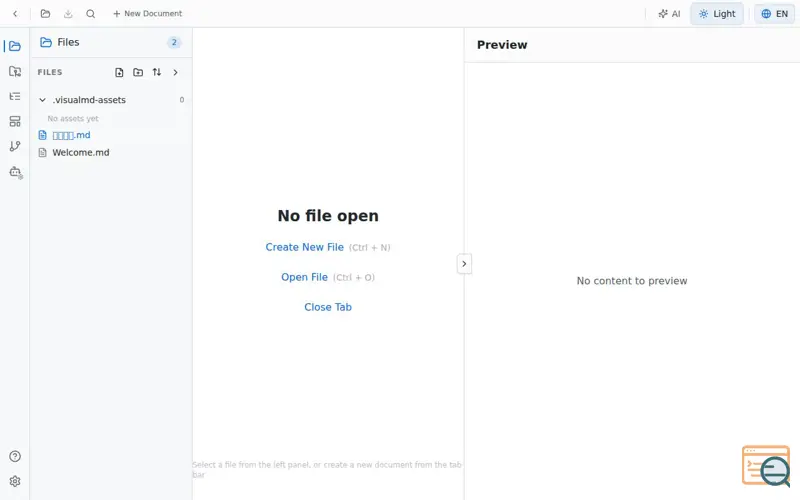This screenshot has height=500, width=800.
Task: Click the floating terminal search widget icon
Action: coord(766,466)
